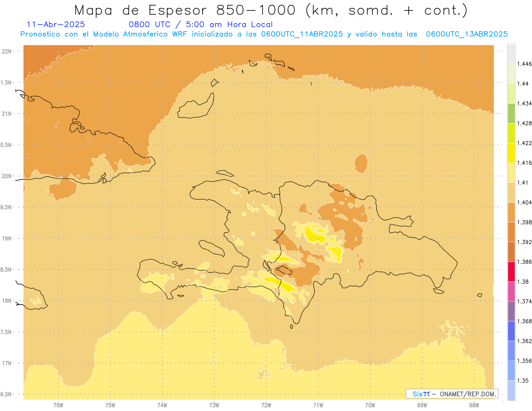Select the pink legend swatch between 1.374 and 1.38
Image resolution: width=532 pixels, height=411 pixels.
point(511,291)
